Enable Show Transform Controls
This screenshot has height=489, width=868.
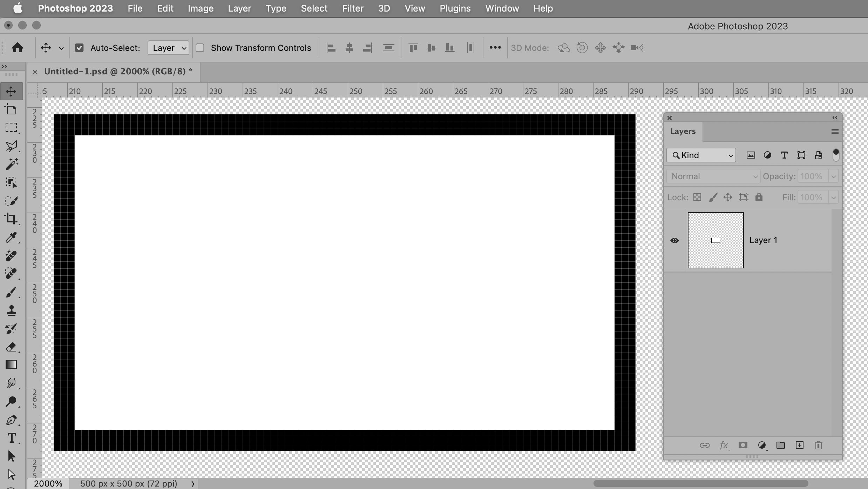(200, 48)
